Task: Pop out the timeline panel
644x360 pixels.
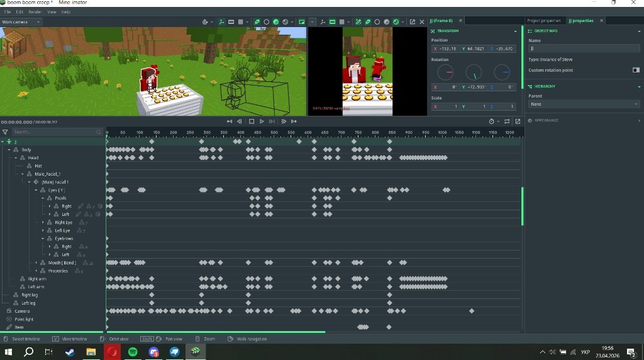Action: 518,121
